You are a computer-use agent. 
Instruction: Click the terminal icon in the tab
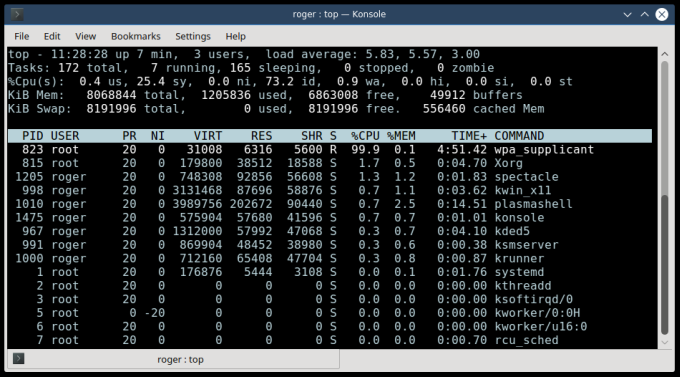click(x=18, y=359)
